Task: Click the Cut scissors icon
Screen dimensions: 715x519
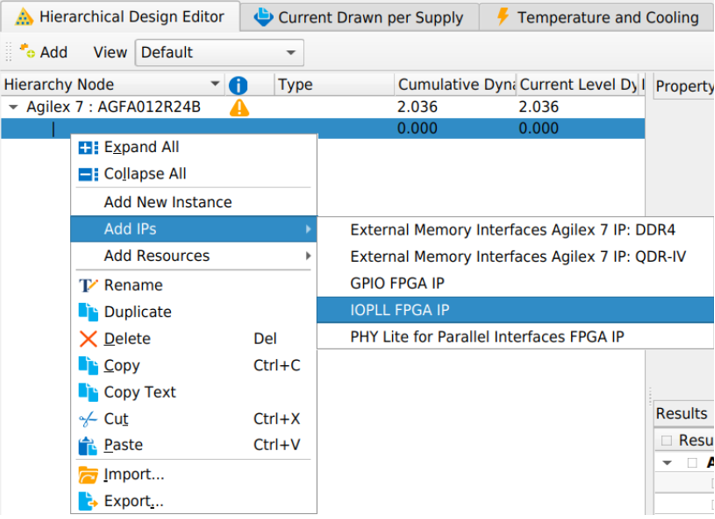Action: click(x=88, y=419)
